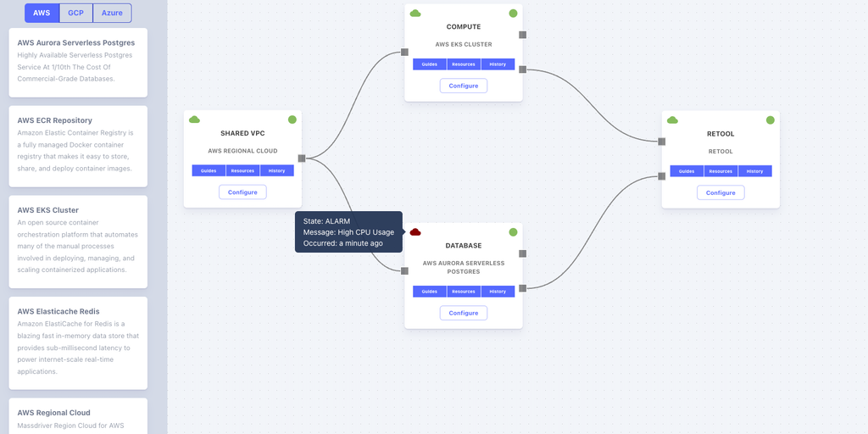Select AWS ECR Repository card
868x434 pixels.
pyautogui.click(x=78, y=146)
